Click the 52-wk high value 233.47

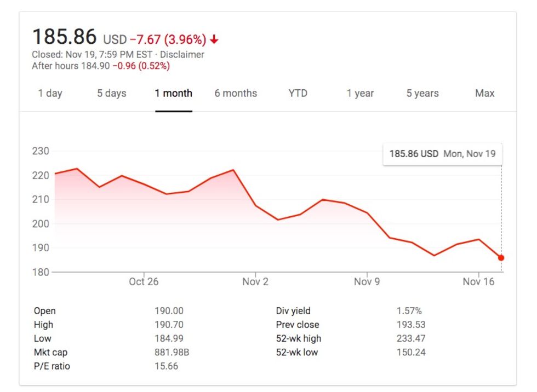411,338
